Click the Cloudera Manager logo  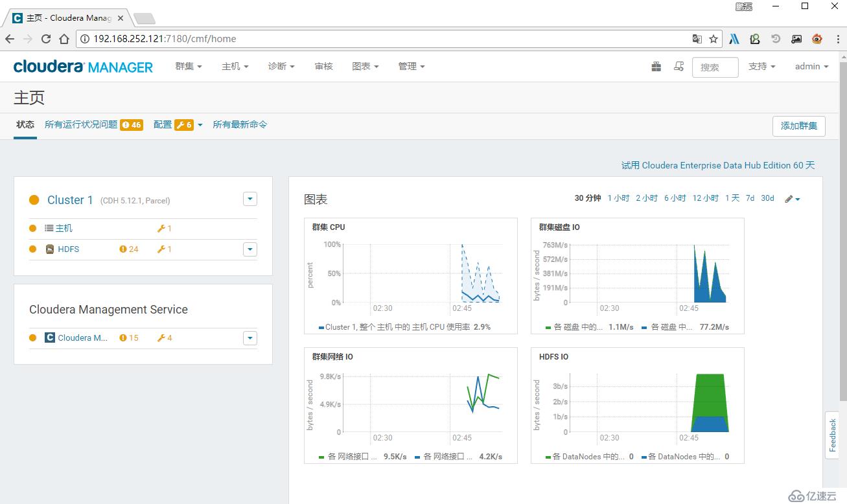click(83, 67)
